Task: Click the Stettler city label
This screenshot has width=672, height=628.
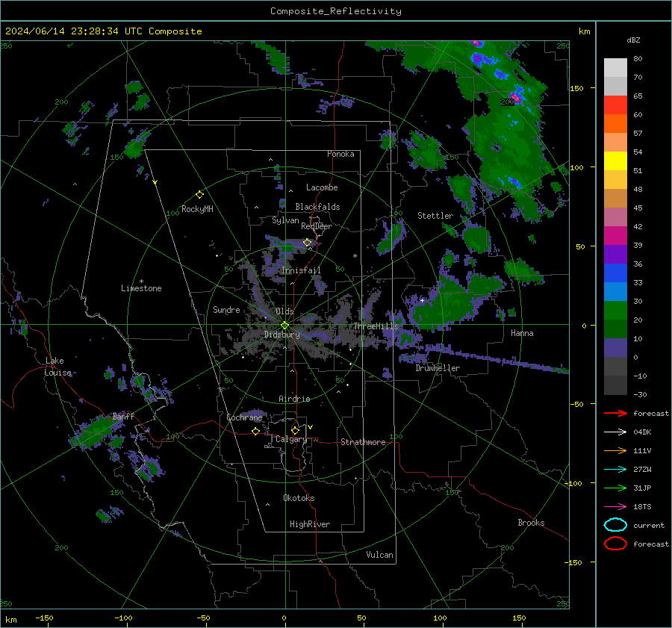Action: 435,216
